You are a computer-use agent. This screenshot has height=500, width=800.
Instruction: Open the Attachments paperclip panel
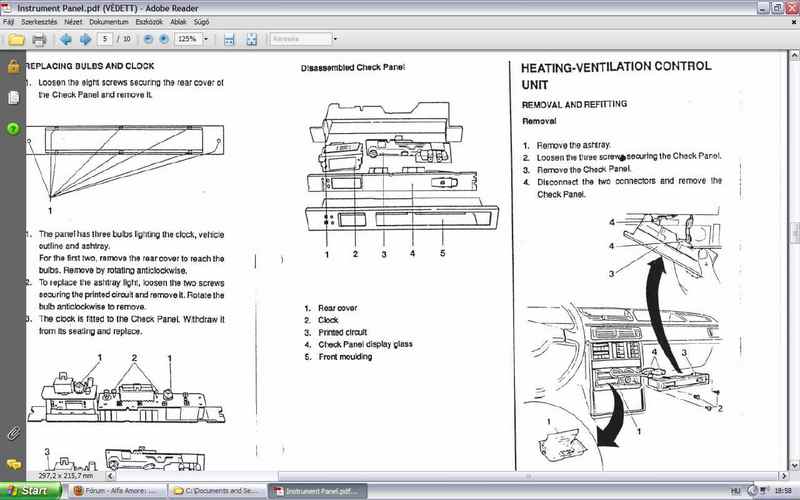(13, 433)
